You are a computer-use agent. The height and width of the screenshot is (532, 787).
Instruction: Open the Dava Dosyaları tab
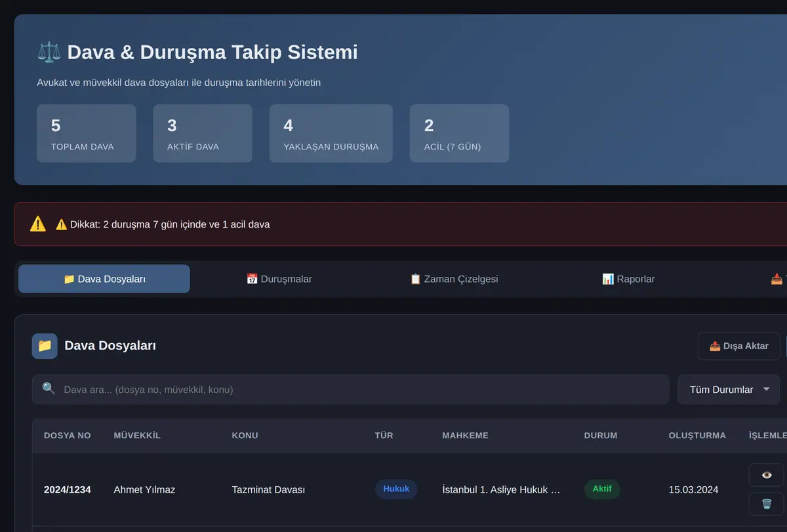click(104, 279)
